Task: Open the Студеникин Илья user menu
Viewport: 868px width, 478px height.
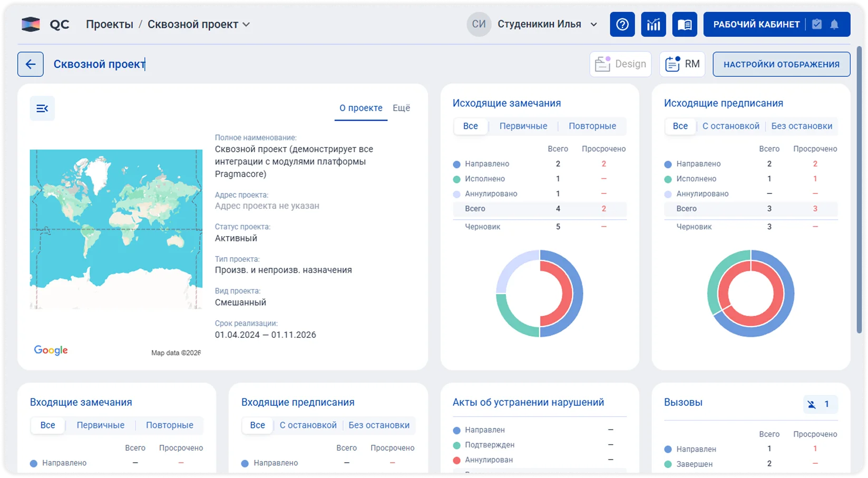Action: click(593, 24)
